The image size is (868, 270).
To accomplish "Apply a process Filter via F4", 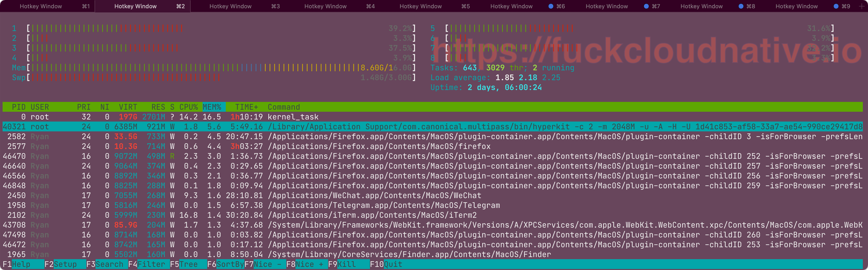I will click(152, 264).
